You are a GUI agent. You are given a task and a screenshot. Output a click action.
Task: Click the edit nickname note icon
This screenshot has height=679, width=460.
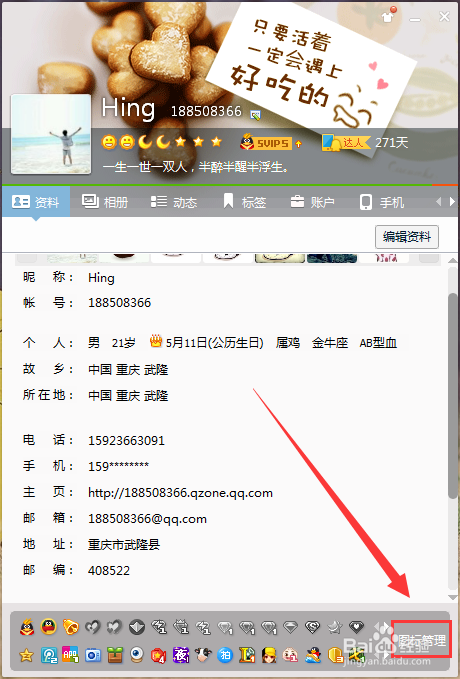pos(256,115)
